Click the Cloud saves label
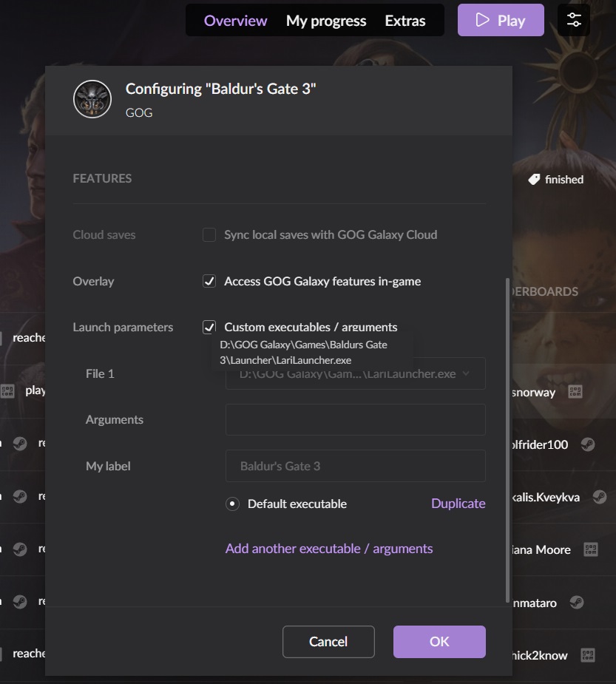Screen dimensions: 616x684 point(104,234)
